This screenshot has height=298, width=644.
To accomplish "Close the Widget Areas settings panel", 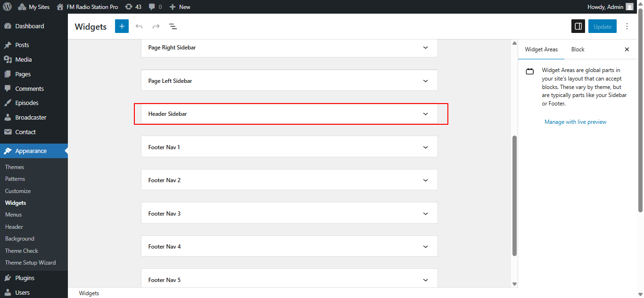I will click(x=627, y=49).
